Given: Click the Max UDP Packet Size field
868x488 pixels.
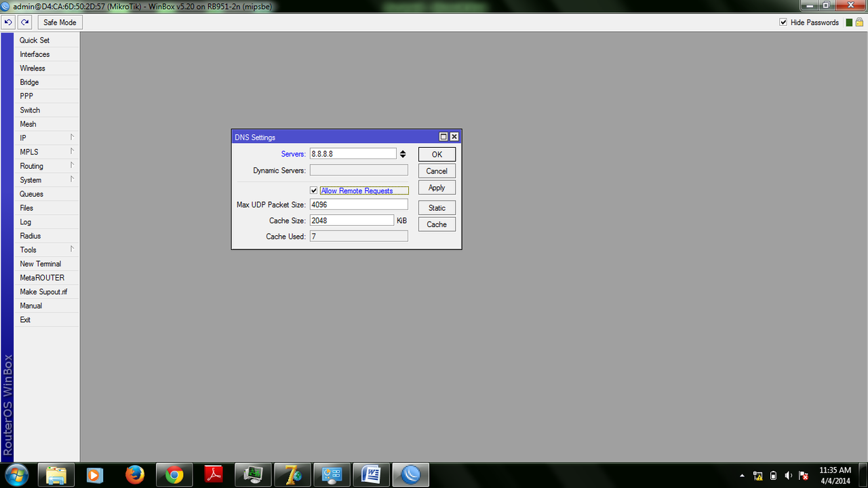Looking at the screenshot, I should tap(359, 205).
